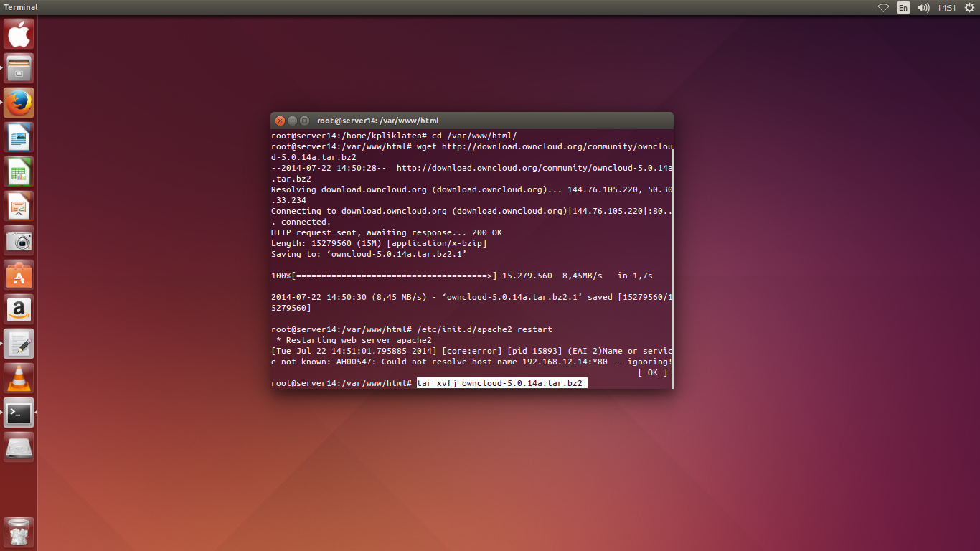Open the Files manager in launcher
This screenshot has height=551, width=980.
[x=19, y=68]
